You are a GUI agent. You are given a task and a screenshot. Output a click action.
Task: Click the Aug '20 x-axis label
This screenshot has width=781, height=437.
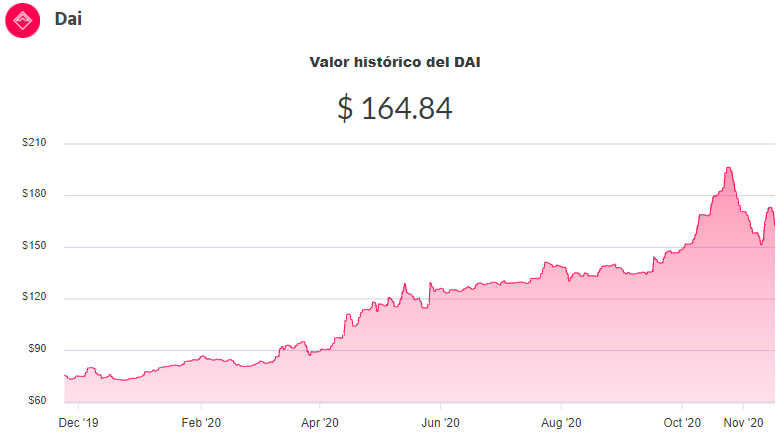[561, 423]
